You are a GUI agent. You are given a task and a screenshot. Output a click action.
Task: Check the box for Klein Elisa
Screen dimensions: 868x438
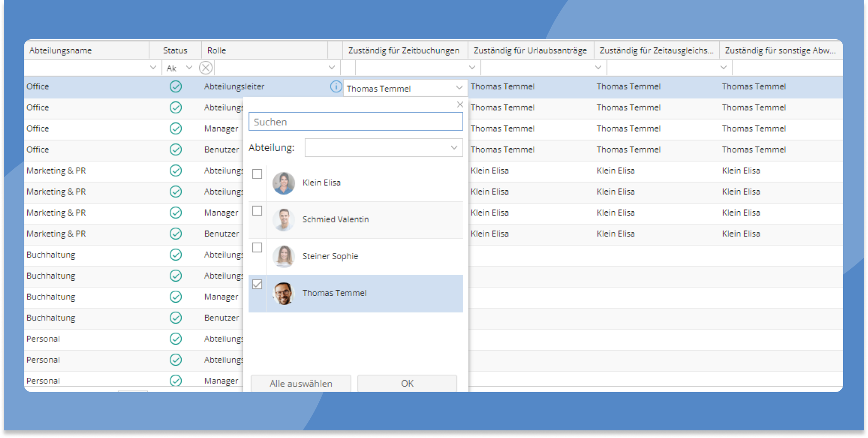(x=257, y=174)
